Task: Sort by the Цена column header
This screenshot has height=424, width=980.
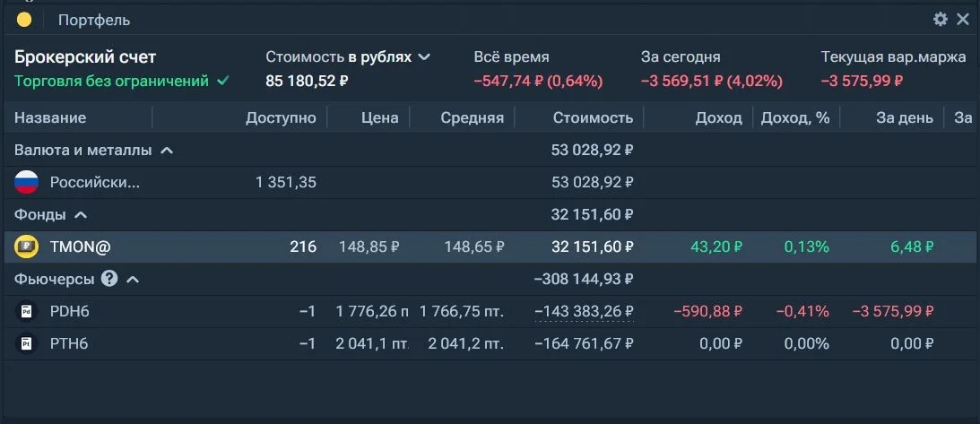Action: pyautogui.click(x=380, y=118)
